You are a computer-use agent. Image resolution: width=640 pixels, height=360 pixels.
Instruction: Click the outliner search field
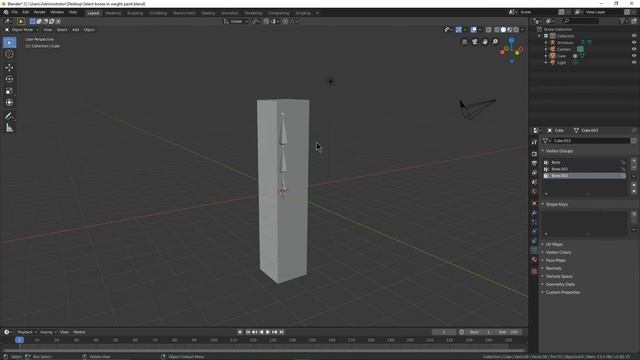coord(580,21)
